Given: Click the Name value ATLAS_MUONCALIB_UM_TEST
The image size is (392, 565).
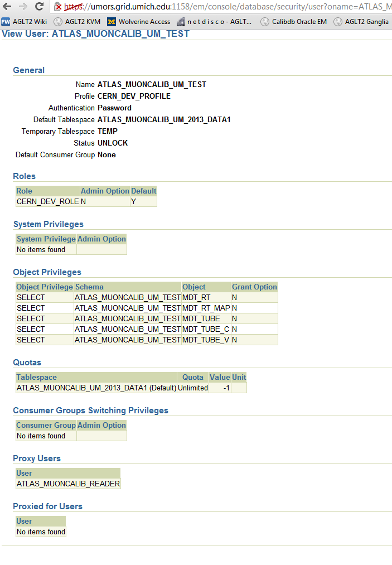Looking at the screenshot, I should pos(152,84).
